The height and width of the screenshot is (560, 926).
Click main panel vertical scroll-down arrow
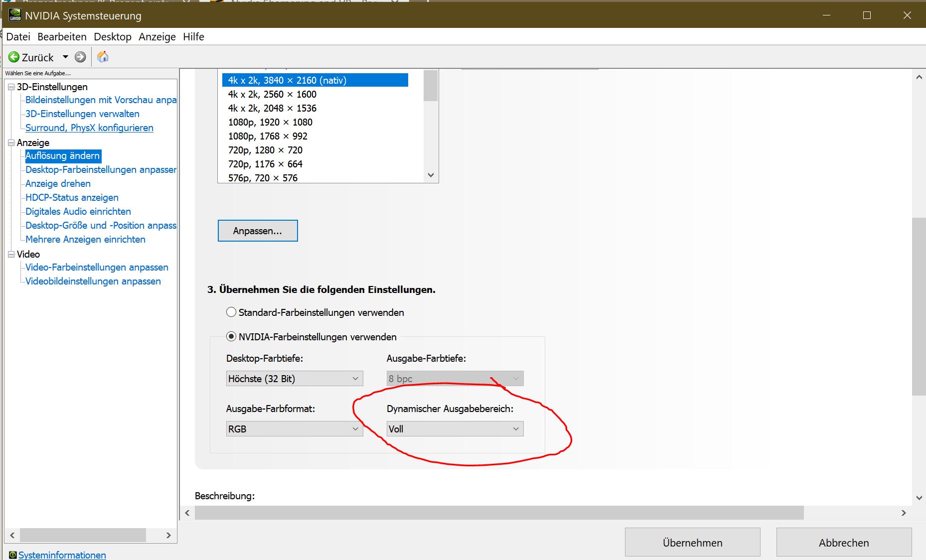pyautogui.click(x=919, y=498)
